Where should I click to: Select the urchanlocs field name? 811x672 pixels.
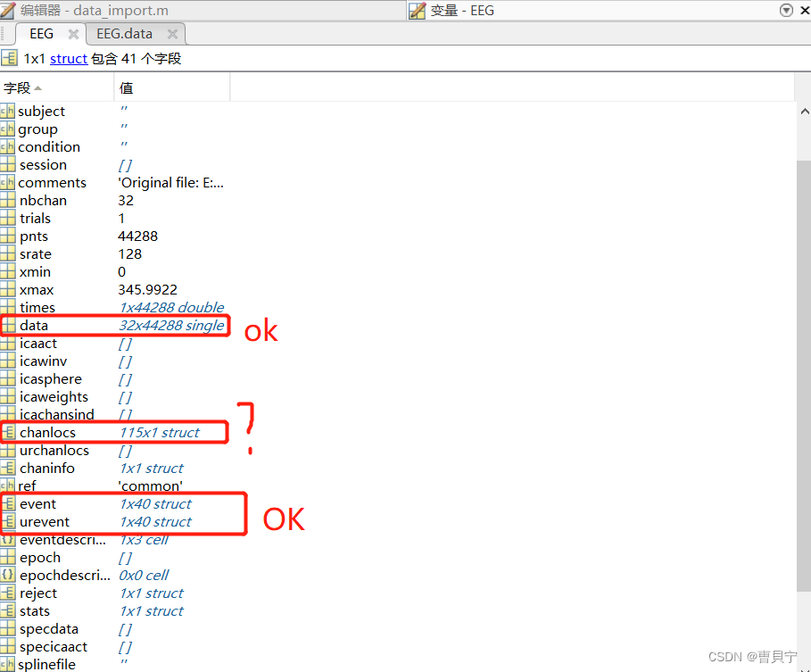point(54,451)
